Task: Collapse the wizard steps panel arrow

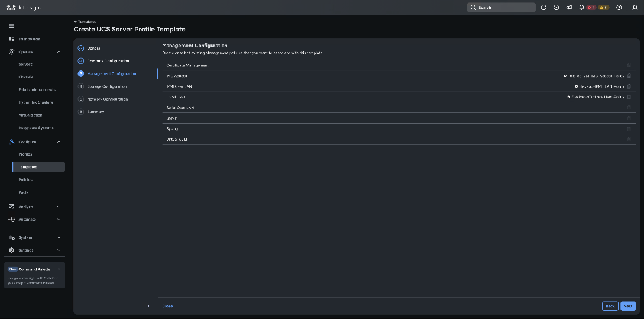Action: pyautogui.click(x=149, y=306)
